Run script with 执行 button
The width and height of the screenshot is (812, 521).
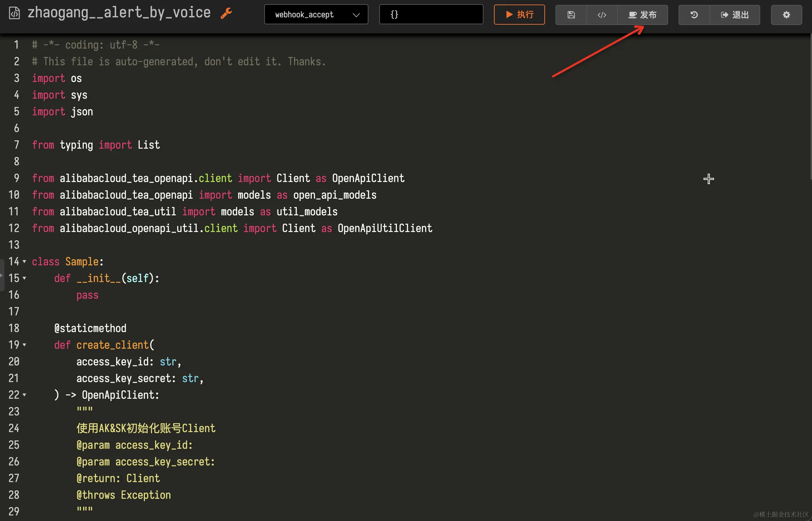pyautogui.click(x=519, y=15)
